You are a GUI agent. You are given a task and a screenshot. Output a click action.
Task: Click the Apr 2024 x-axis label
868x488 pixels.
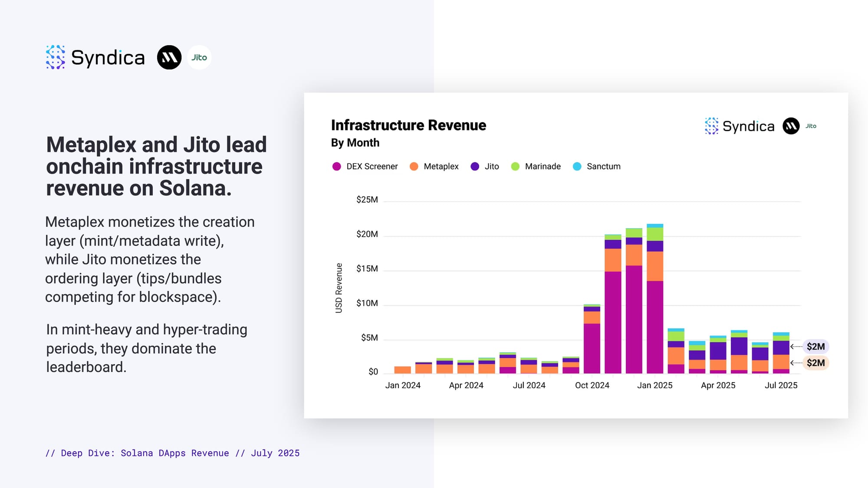[x=466, y=385]
